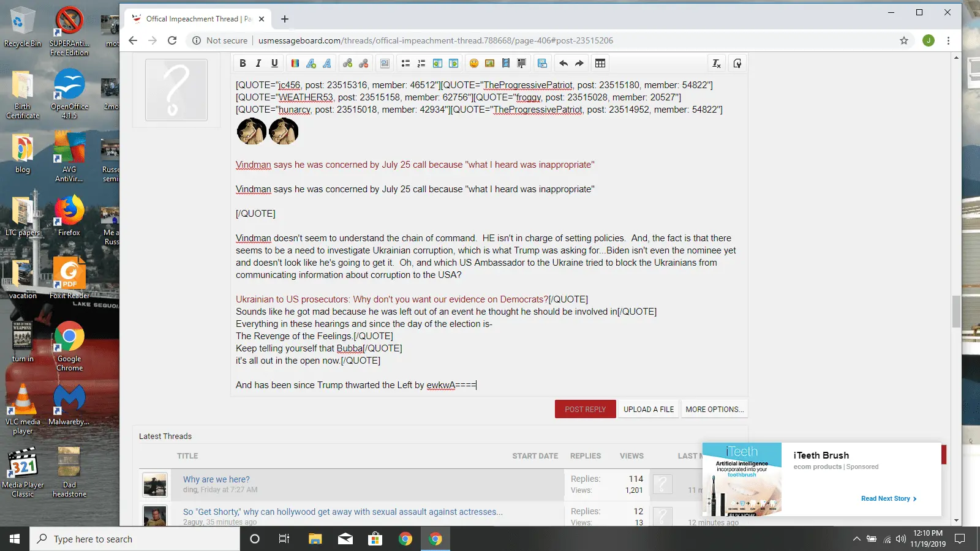Open the text alignment dropdown
Screen dimensions: 980x551
coord(385,63)
